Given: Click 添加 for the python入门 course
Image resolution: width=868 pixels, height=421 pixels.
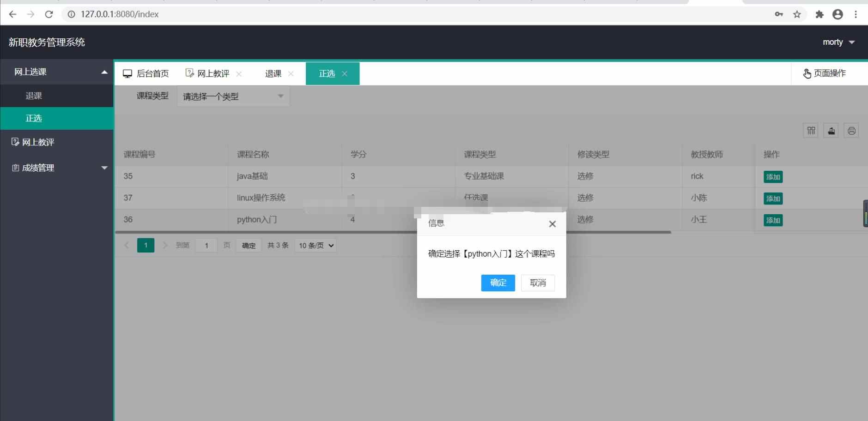Looking at the screenshot, I should tap(773, 220).
